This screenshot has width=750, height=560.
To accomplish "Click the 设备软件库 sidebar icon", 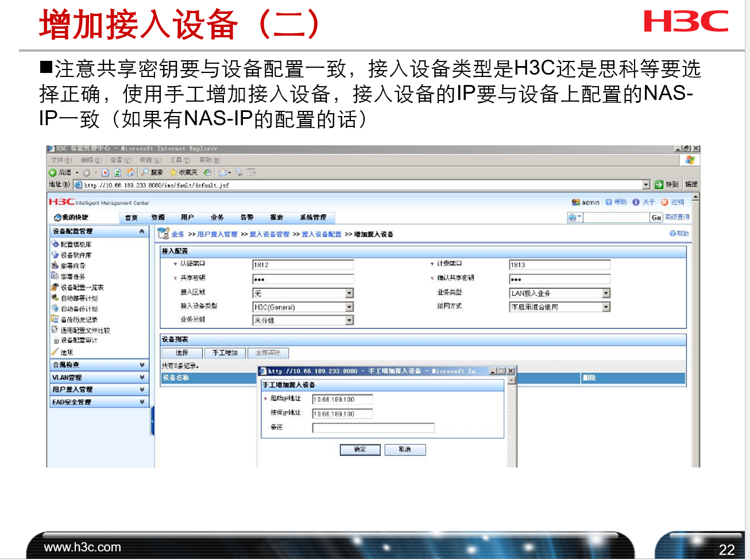I will pos(55,254).
